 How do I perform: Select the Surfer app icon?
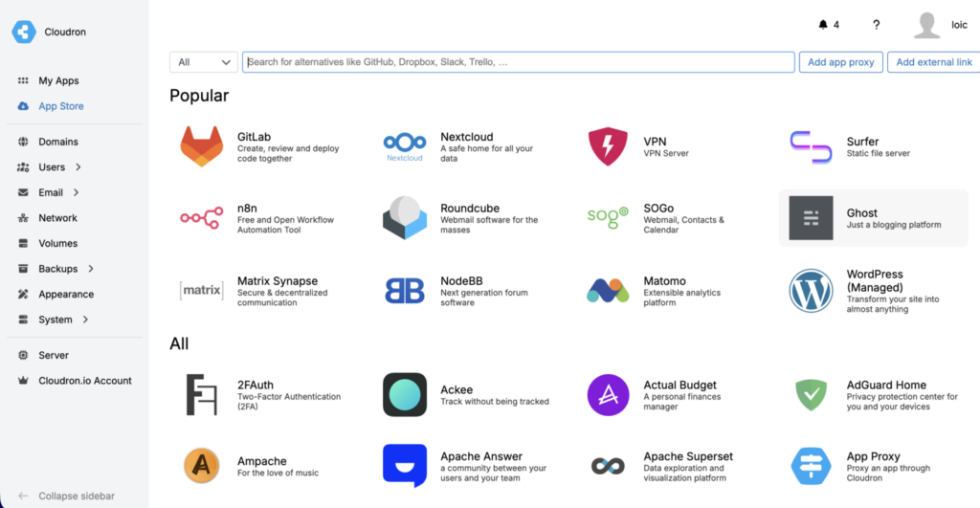(811, 146)
